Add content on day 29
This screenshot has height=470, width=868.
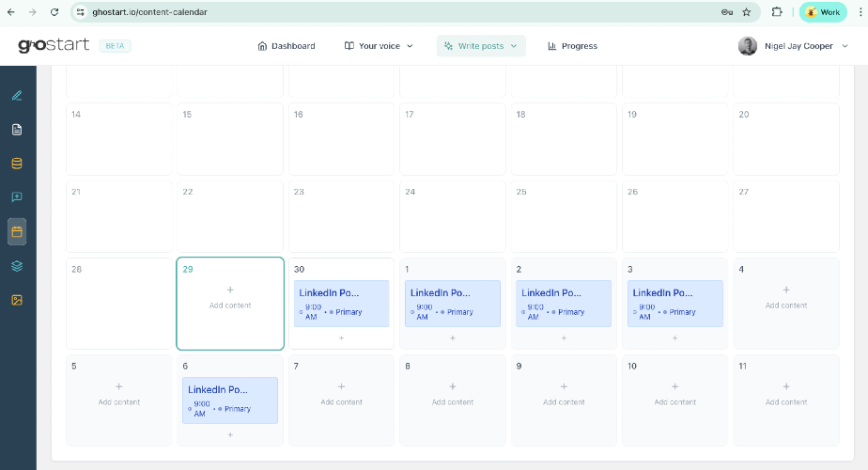click(230, 298)
